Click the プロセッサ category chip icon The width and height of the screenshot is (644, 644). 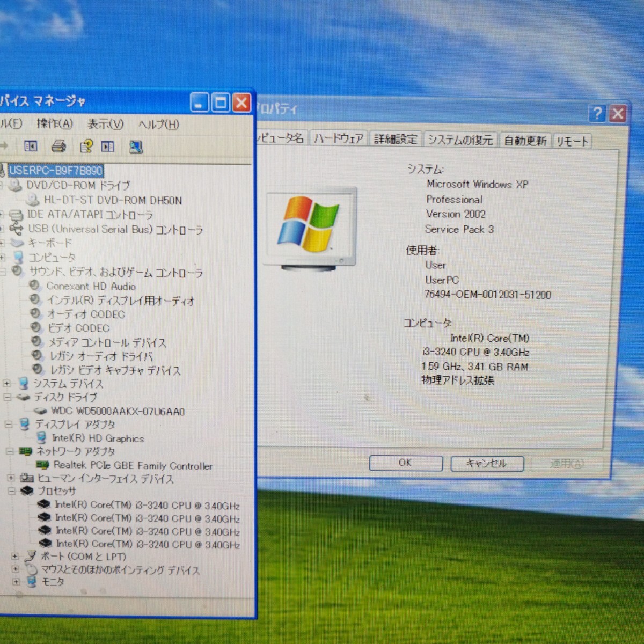[27, 491]
